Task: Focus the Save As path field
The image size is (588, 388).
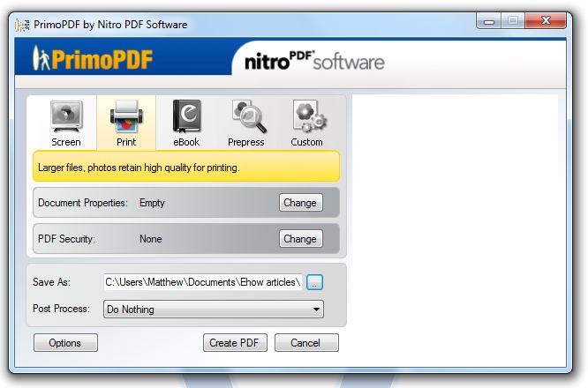Action: [203, 282]
